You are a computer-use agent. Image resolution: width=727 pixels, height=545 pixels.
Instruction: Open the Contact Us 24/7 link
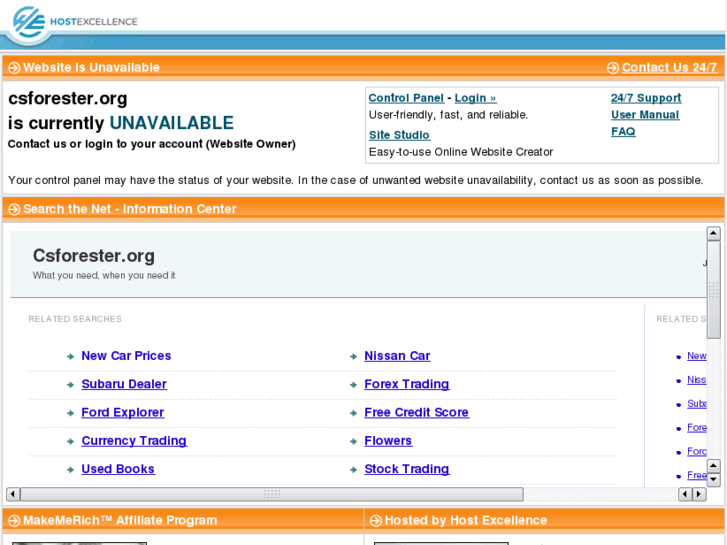click(670, 68)
